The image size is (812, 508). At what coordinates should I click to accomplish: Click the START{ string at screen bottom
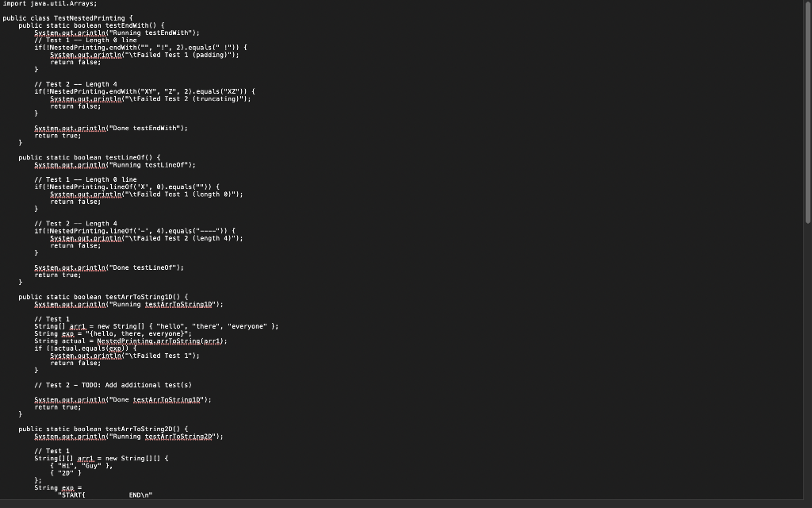71,494
